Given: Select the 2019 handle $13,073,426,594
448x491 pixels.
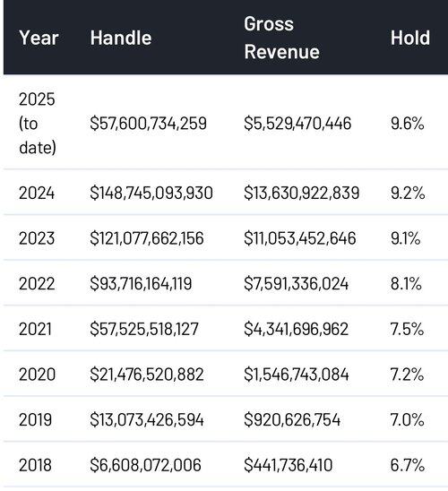Looking at the screenshot, I should (x=147, y=419).
